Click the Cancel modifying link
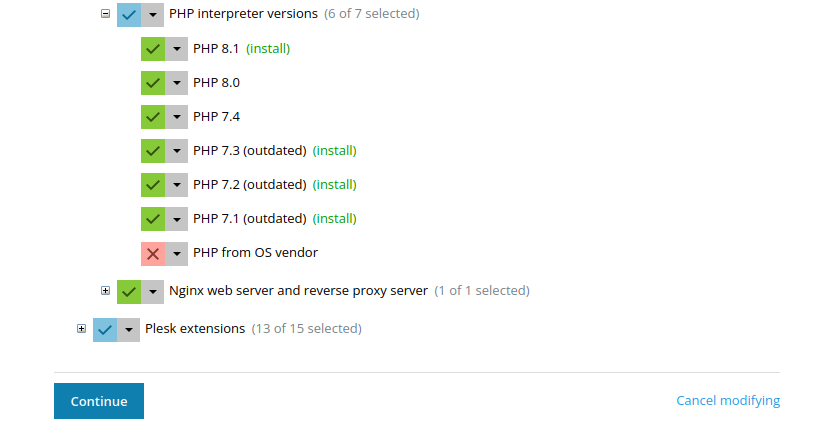 click(x=728, y=401)
